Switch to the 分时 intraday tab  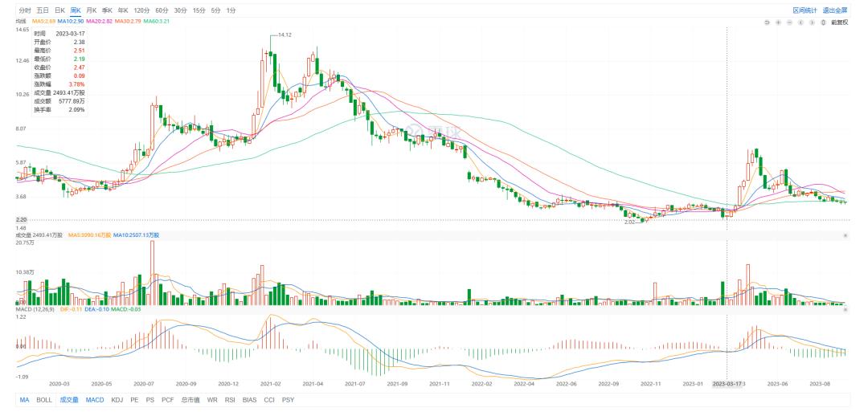(24, 10)
